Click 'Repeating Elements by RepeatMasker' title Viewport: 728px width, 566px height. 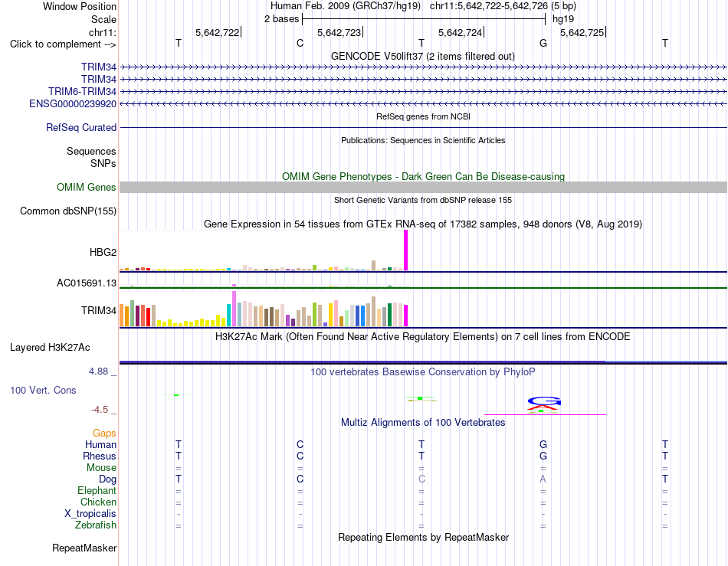[424, 537]
